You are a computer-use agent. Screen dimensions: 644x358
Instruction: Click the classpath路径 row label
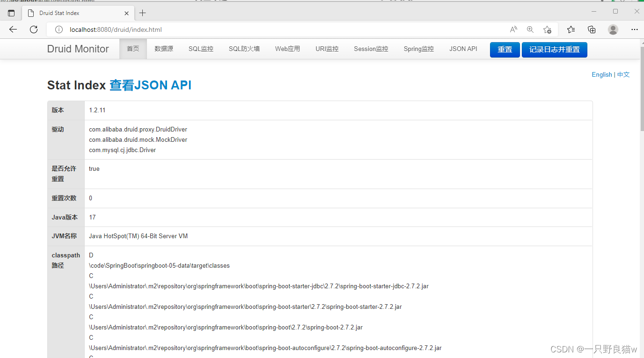pyautogui.click(x=66, y=260)
